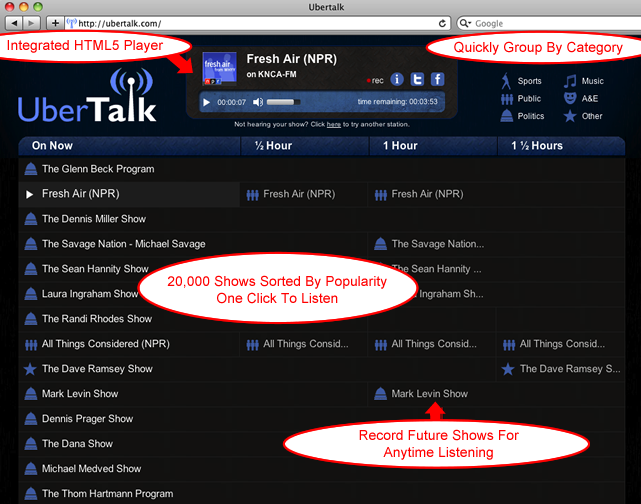The width and height of the screenshot is (641, 504).
Task: Click the Randi Rhodes Show politics icon
Action: 31,319
